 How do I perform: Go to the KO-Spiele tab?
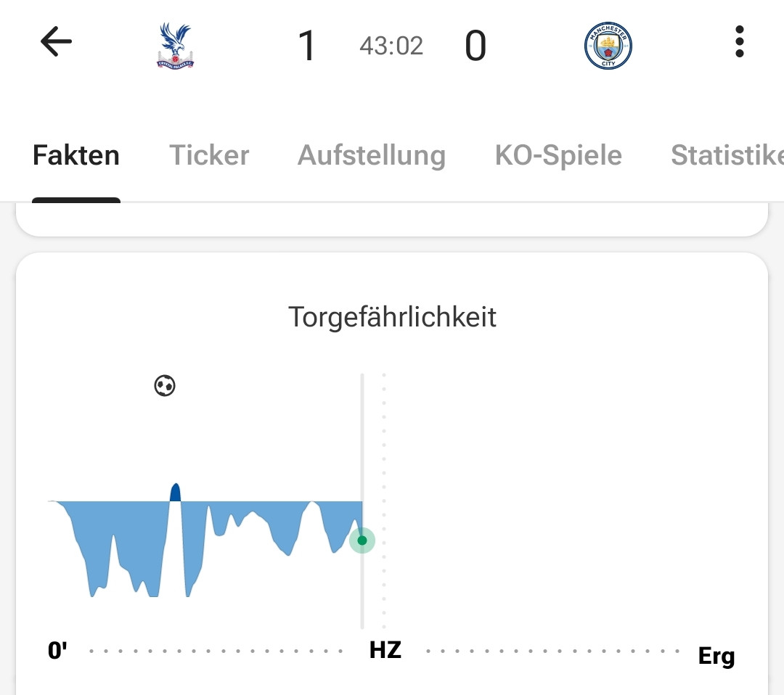(x=558, y=155)
